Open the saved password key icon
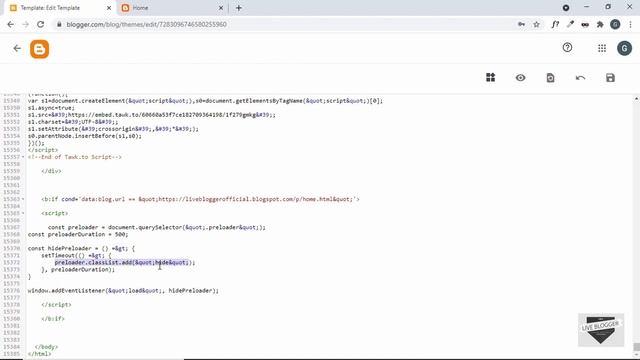This screenshot has width=640, height=360. tap(521, 24)
